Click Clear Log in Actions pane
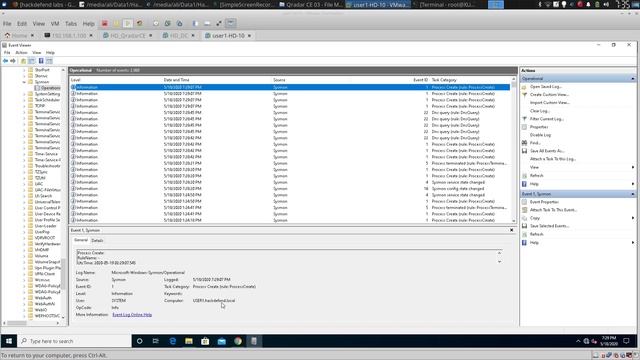Viewport: 640px width, 360px height. [540, 111]
